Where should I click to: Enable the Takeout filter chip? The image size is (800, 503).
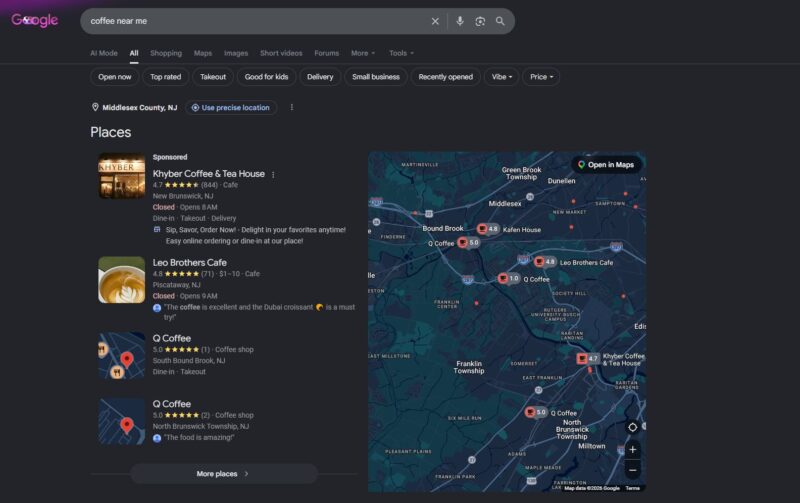(x=213, y=77)
